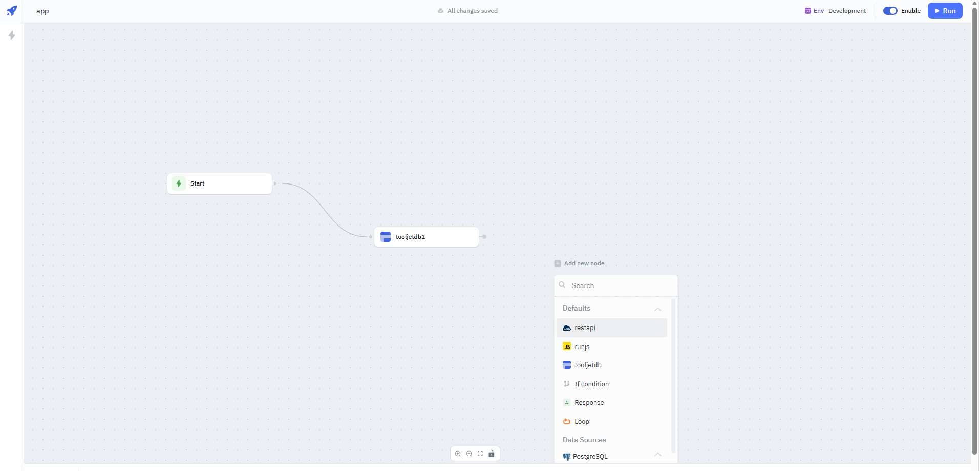Click the app name title
Viewport: 980px width, 471px height.
coord(42,11)
